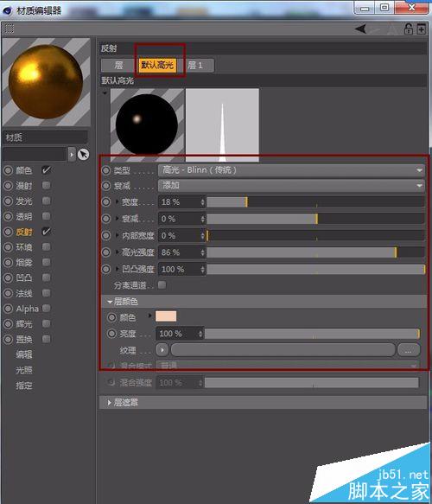Screen dimensions: 432x504
Task: Click the animation dot beside 颜色 channel
Action: point(8,170)
